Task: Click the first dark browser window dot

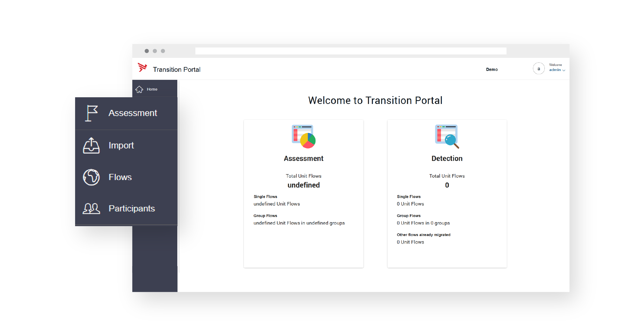Action: (147, 51)
